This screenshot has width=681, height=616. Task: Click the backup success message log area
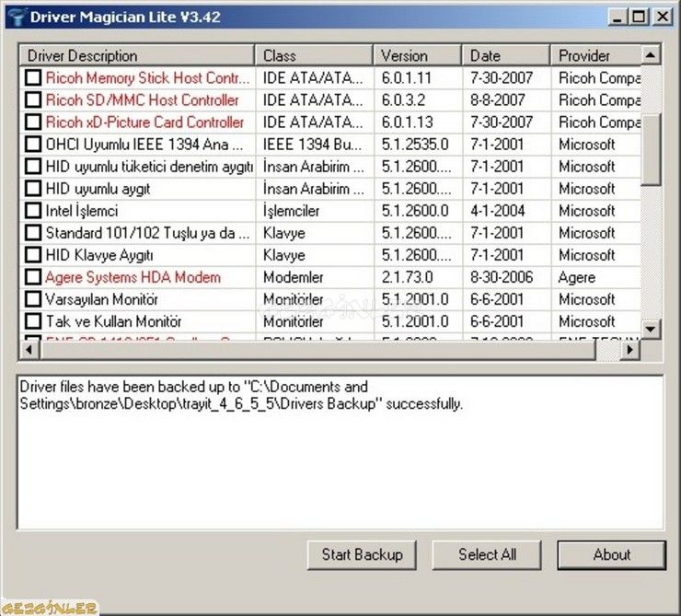coord(340,452)
